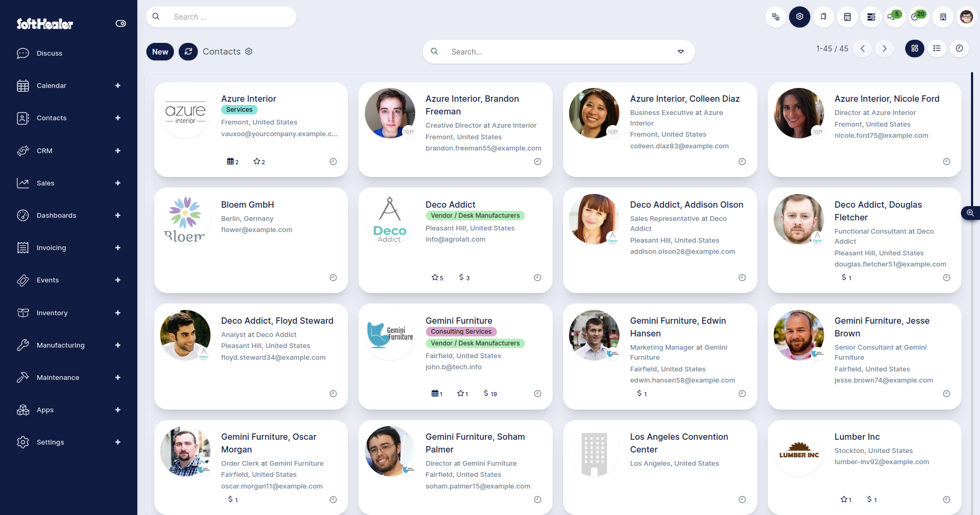
Task: Click the sales dollar 19 on Gemini Furniture
Action: coord(490,394)
